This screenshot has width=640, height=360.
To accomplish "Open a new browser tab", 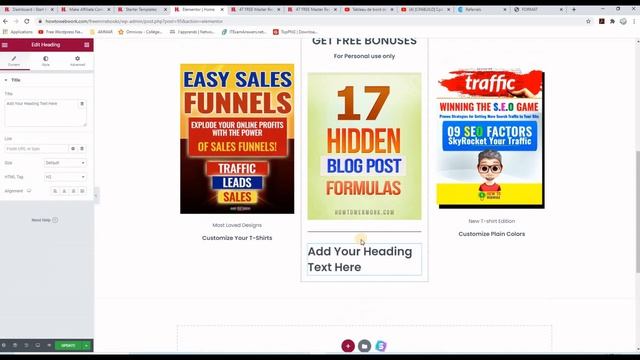I will (x=573, y=9).
